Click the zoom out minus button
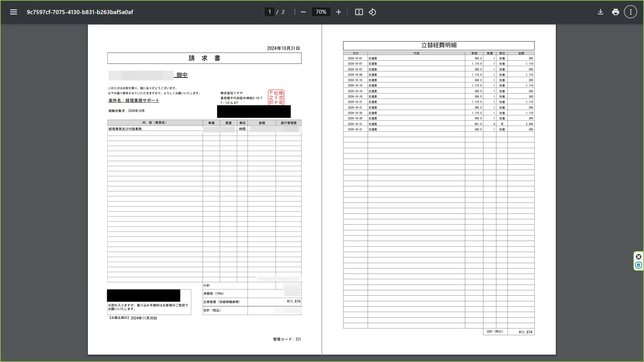Viewport: 644px width, 362px height. [x=303, y=12]
